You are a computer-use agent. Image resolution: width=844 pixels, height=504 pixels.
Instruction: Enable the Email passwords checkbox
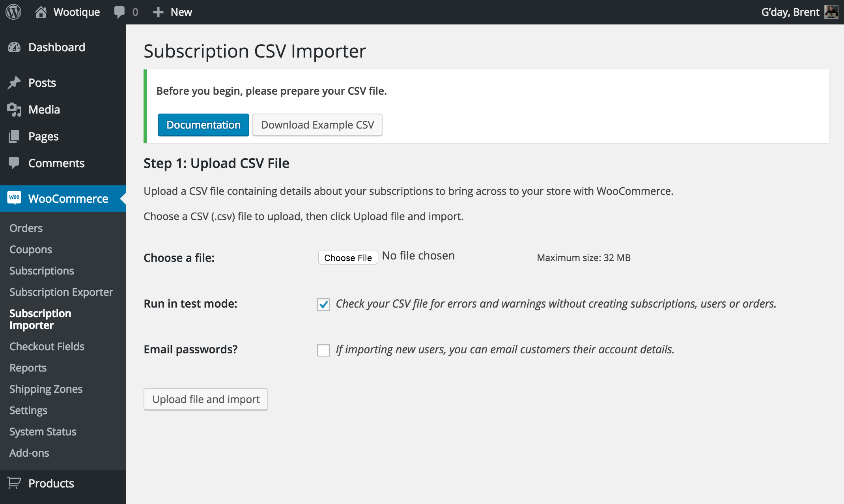(x=323, y=350)
